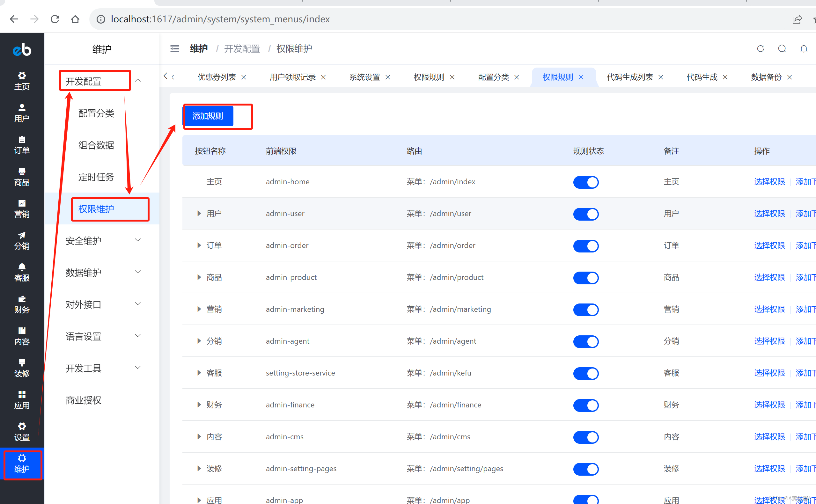Expand the 营销 row disclosure triangle

pyautogui.click(x=199, y=309)
